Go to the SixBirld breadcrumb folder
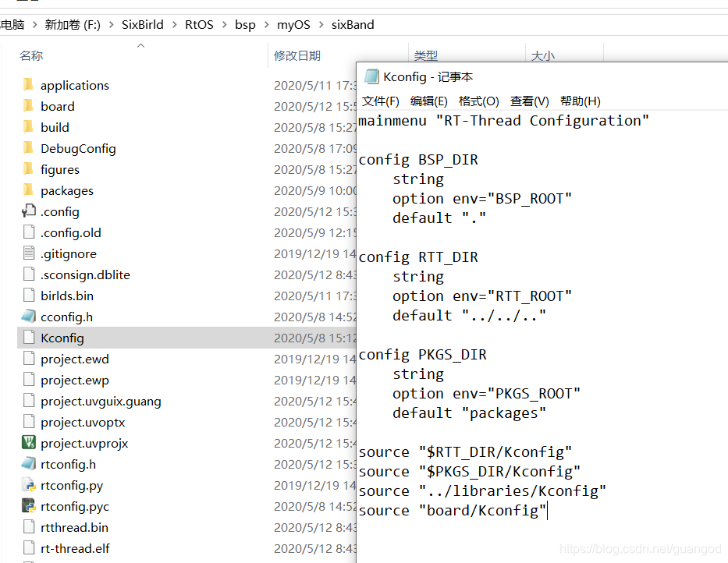The height and width of the screenshot is (563, 728). pos(143,25)
